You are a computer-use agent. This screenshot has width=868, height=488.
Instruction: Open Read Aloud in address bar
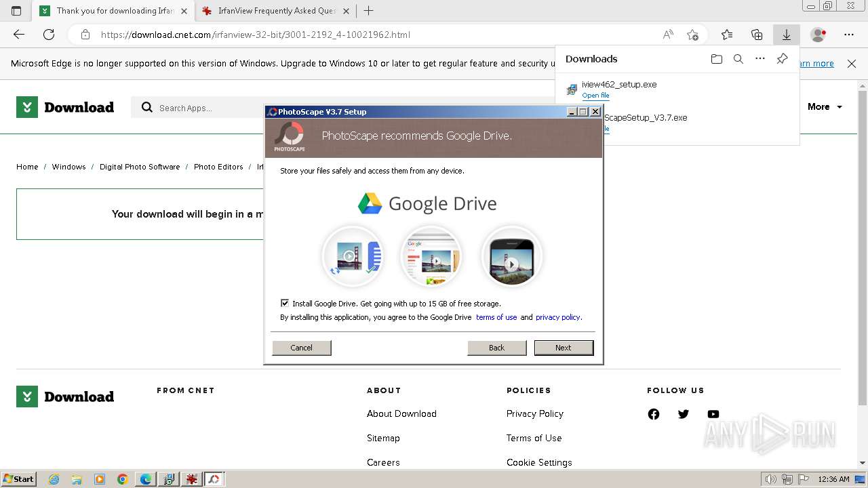[668, 35]
